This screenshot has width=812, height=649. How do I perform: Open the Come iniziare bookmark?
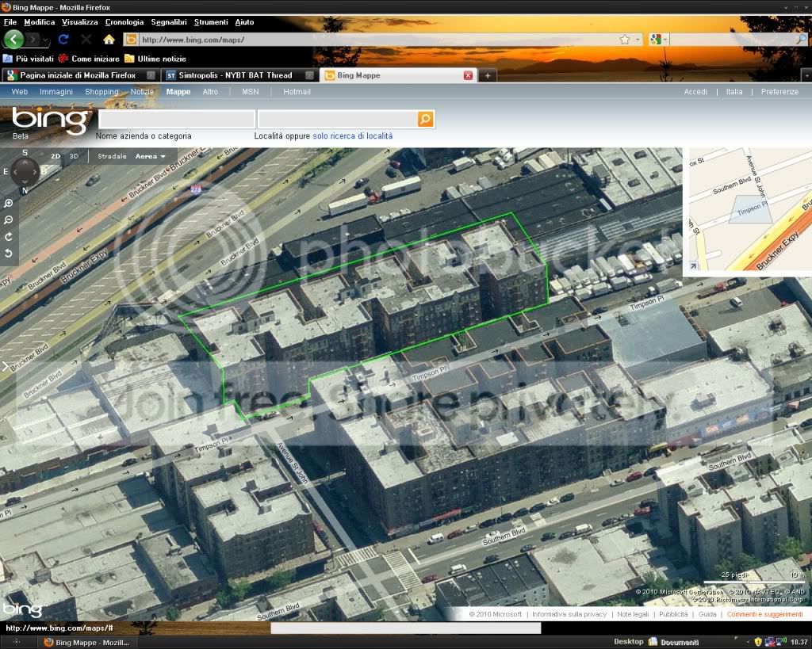pyautogui.click(x=89, y=59)
